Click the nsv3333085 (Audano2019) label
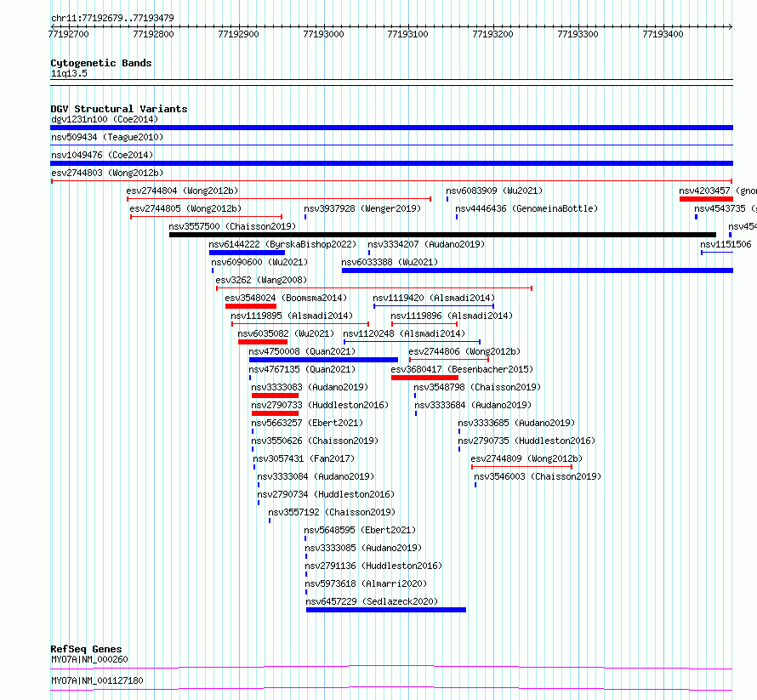The height and width of the screenshot is (700, 757). (x=363, y=548)
